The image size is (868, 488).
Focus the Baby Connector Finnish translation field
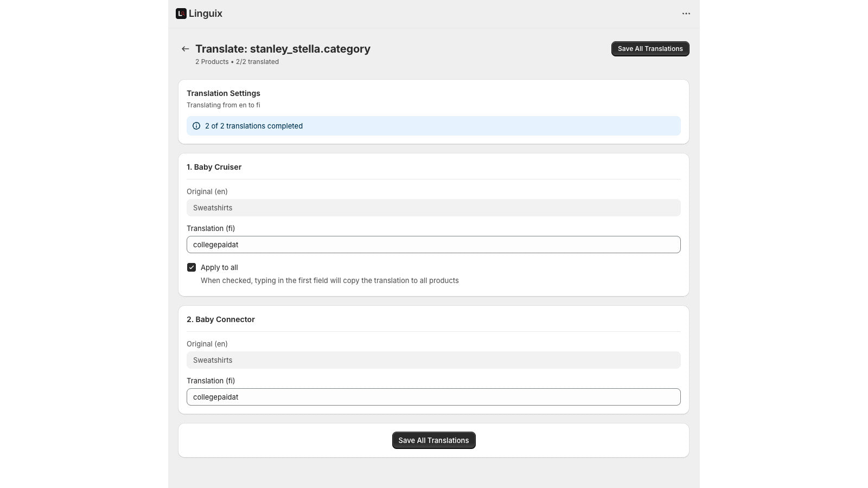(x=433, y=397)
